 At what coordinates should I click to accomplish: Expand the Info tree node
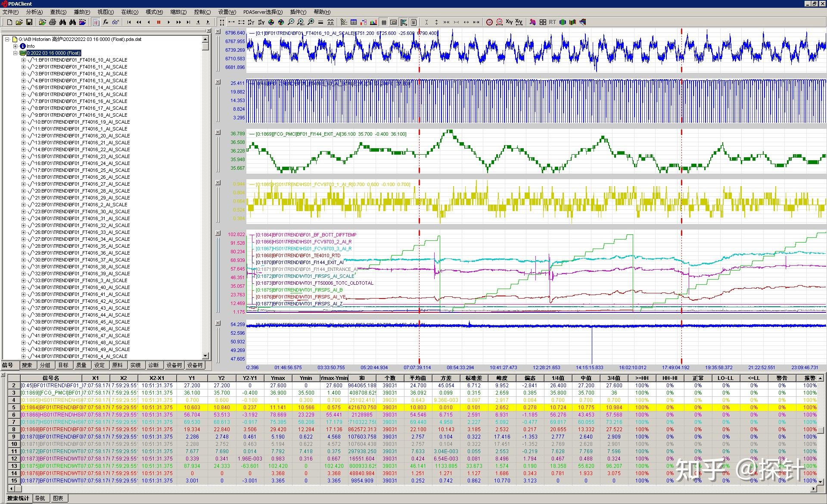16,46
